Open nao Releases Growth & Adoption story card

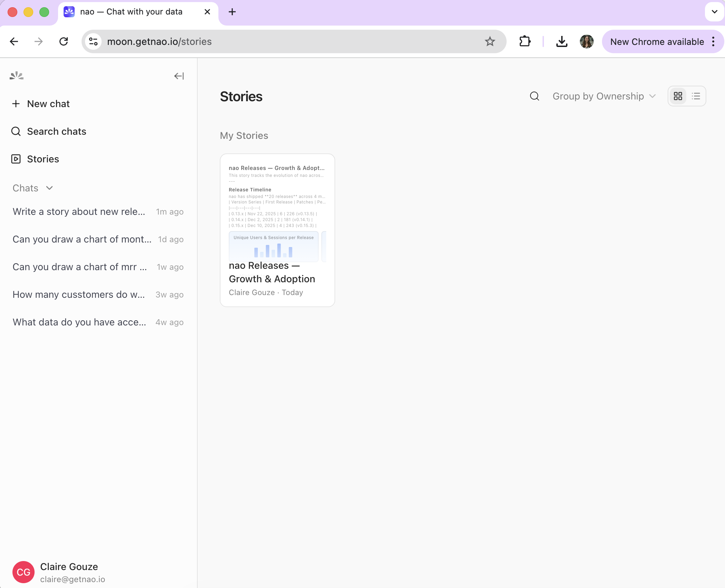[x=277, y=230]
